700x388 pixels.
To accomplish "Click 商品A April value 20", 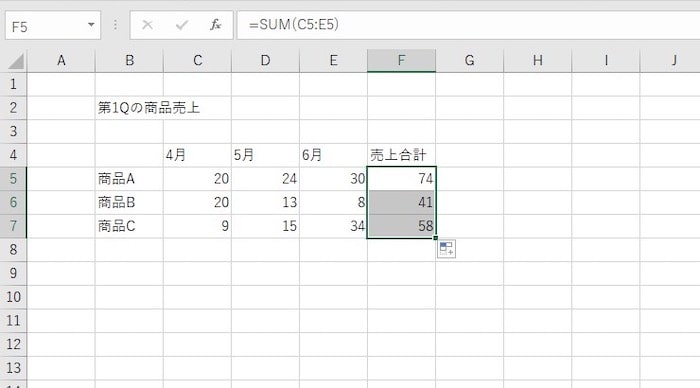I will pos(197,179).
